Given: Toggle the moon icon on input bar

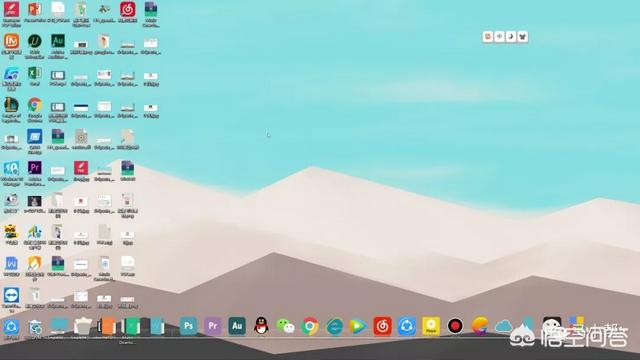Looking at the screenshot, I should [x=511, y=37].
